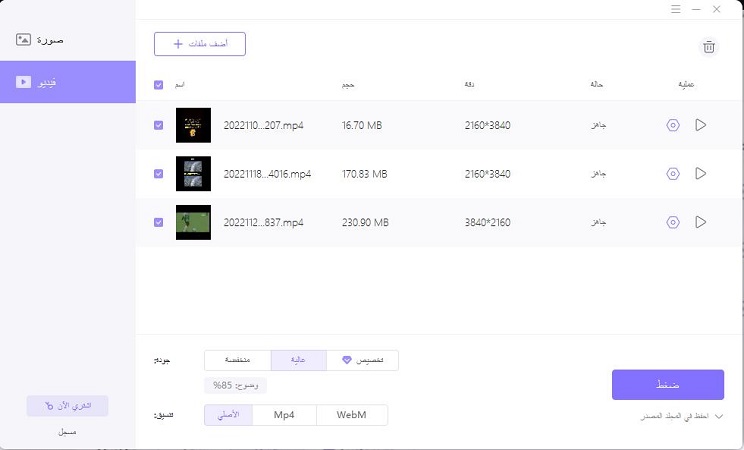Click the أضف ملفات add files button
The width and height of the screenshot is (744, 450).
pyautogui.click(x=200, y=44)
